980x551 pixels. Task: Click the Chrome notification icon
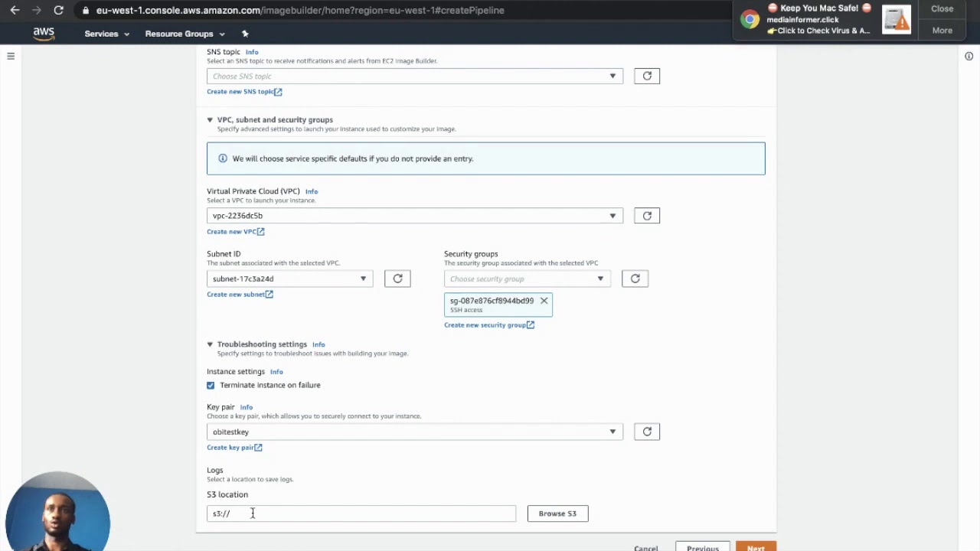[750, 20]
